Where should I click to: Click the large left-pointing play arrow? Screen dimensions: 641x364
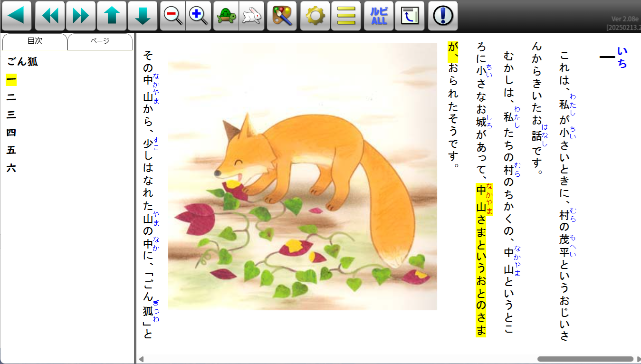click(17, 16)
